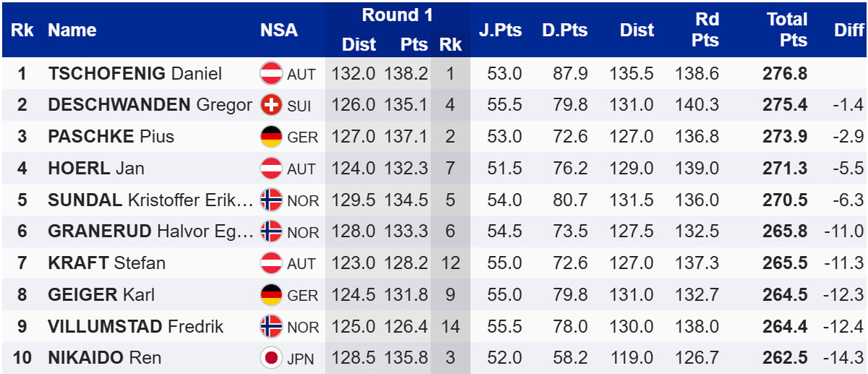Click Japan flag icon beside Nikaido
This screenshot has height=374, width=868.
tap(271, 358)
